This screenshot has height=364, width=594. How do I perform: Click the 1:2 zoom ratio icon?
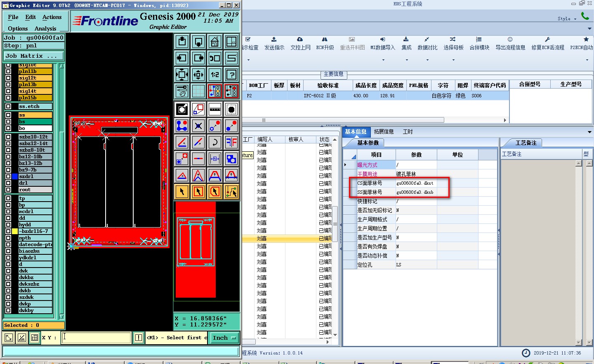[215, 75]
